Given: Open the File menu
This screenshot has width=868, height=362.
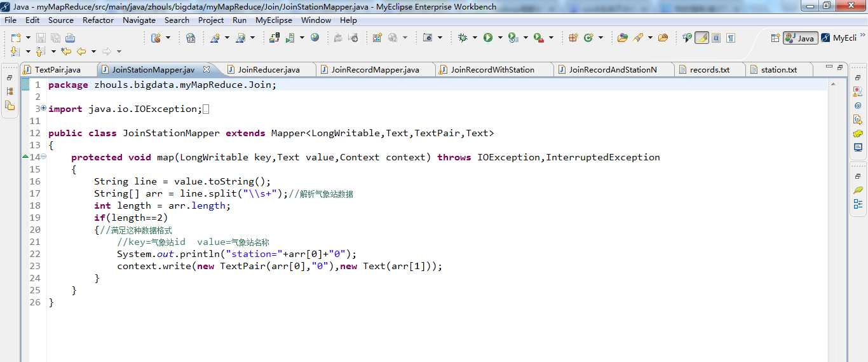Looking at the screenshot, I should click(10, 20).
